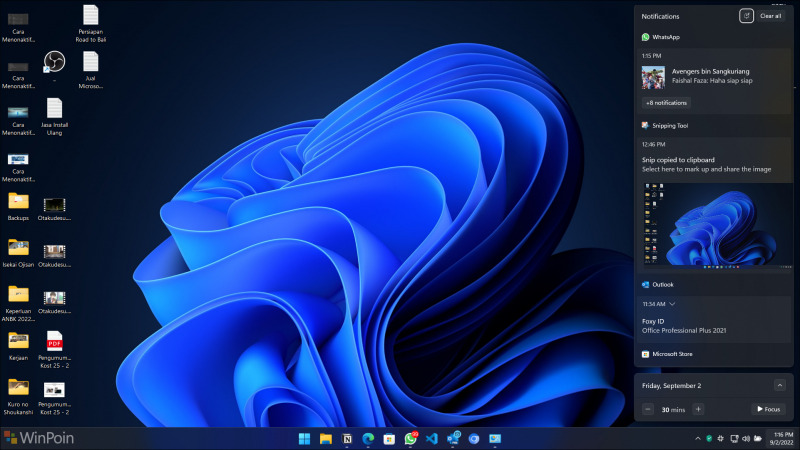Show hidden system tray icons chevron
Screen dimensions: 800x450
(x=698, y=438)
